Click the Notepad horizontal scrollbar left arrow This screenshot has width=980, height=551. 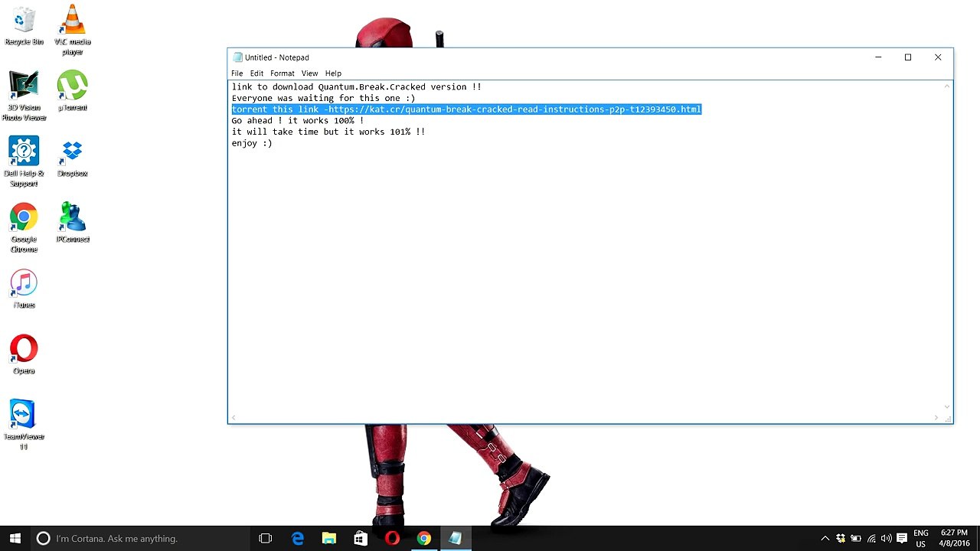click(x=234, y=418)
